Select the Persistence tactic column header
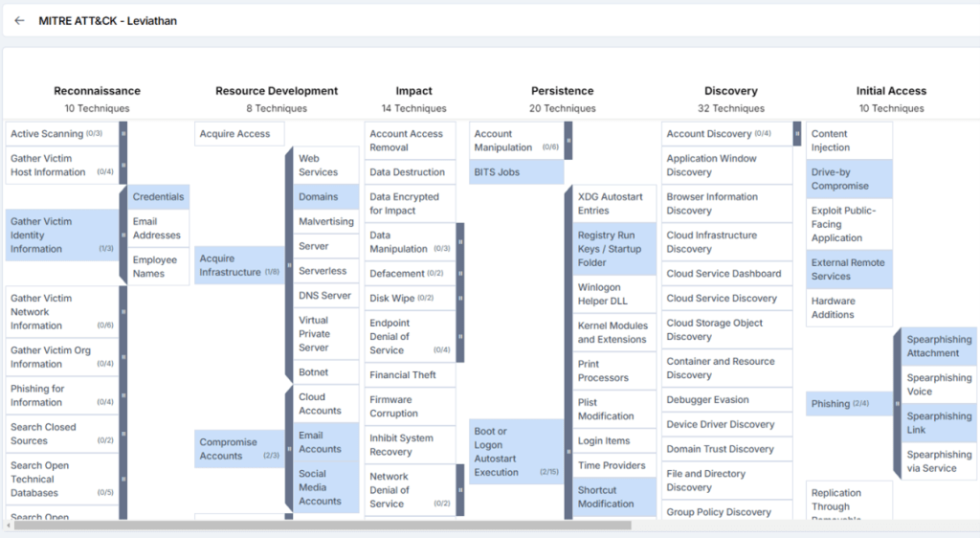The image size is (980, 538). click(562, 91)
